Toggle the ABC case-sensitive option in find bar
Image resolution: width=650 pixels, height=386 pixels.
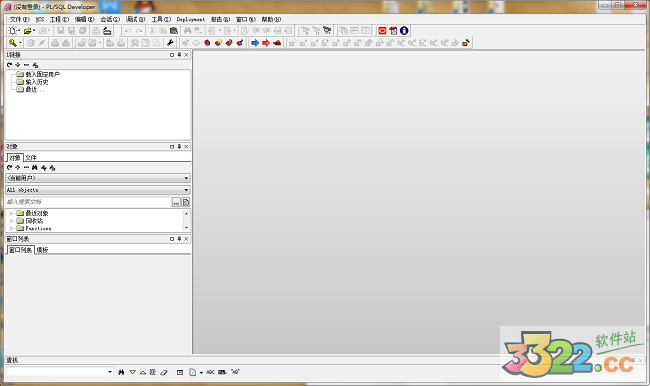pos(210,372)
